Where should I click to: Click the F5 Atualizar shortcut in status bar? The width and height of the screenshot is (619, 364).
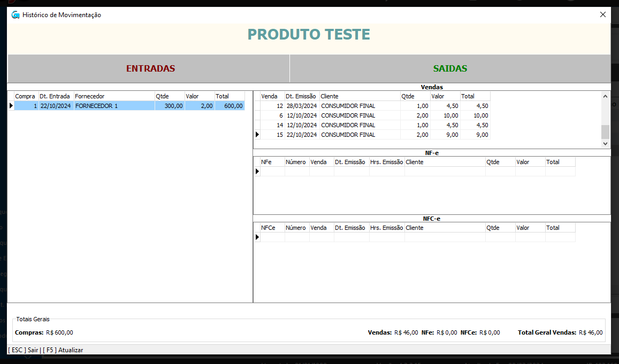pyautogui.click(x=63, y=350)
